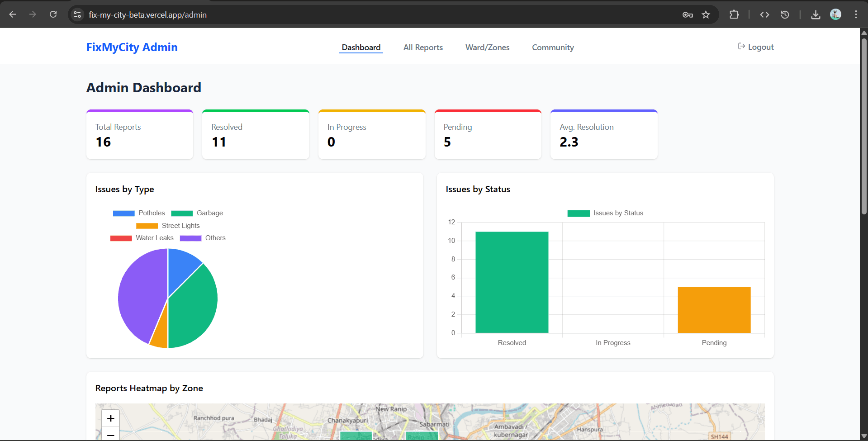Go to the Community tab
The width and height of the screenshot is (868, 441).
coord(553,47)
